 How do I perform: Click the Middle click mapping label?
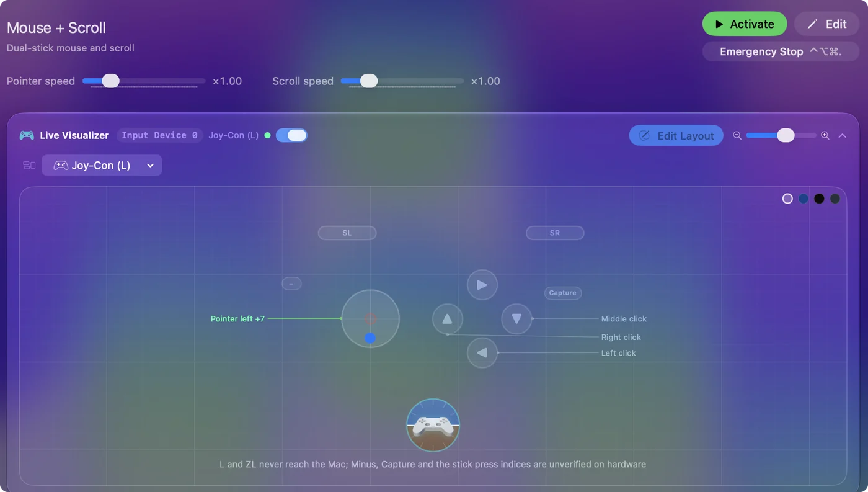point(624,318)
